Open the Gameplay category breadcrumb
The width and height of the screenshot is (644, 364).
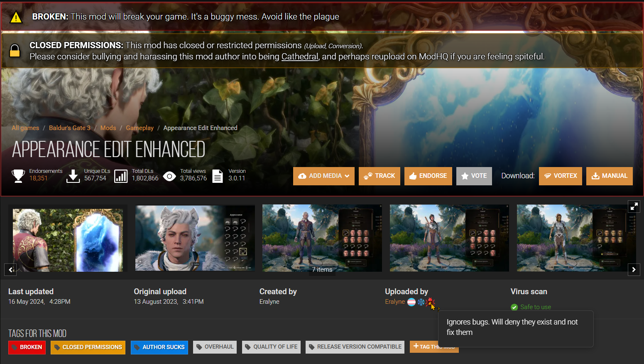pyautogui.click(x=140, y=128)
